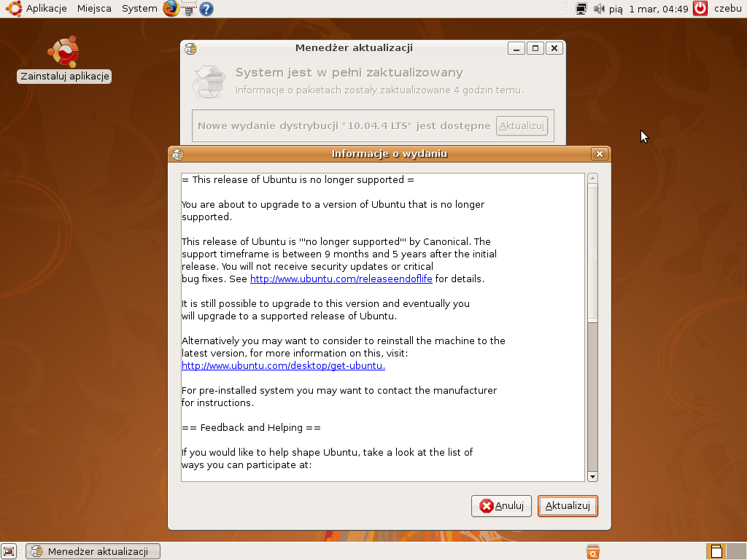Open the get-ubuntu desktop link

[x=283, y=366]
